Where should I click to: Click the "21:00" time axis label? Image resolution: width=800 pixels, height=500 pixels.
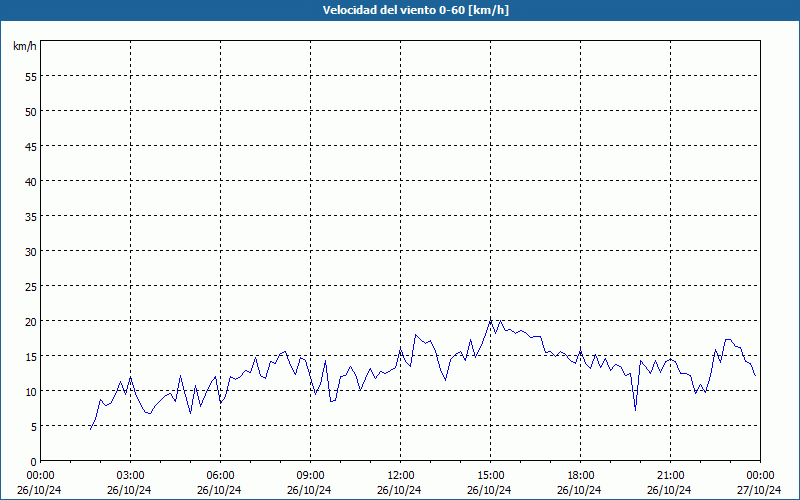[670, 476]
